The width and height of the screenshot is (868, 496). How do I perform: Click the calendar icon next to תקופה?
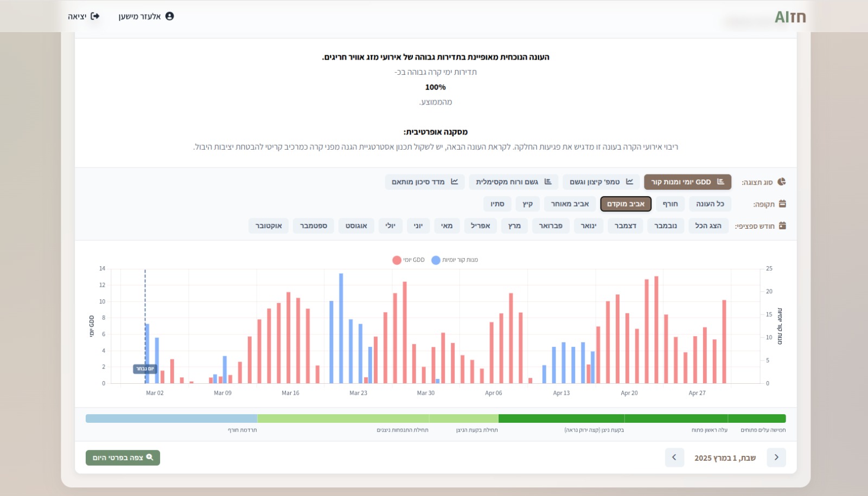pos(782,204)
